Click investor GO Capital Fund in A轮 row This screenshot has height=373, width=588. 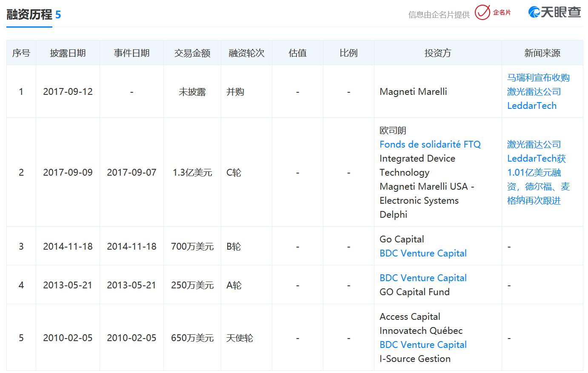click(414, 292)
